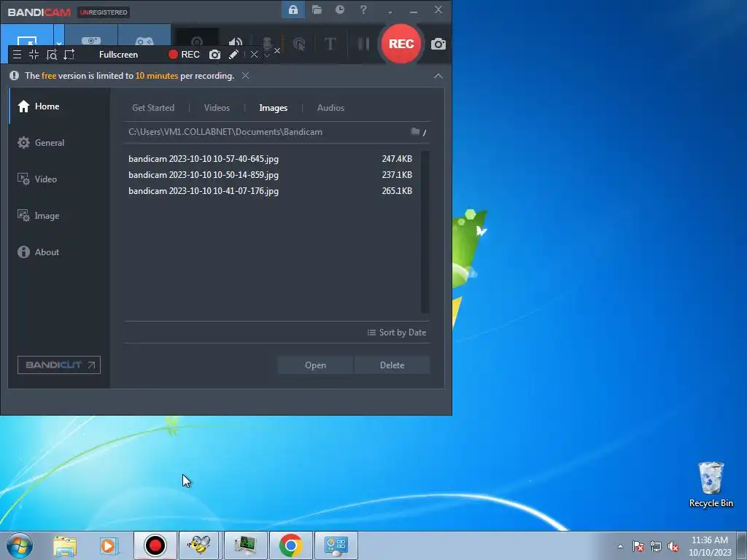The height and width of the screenshot is (560, 747).
Task: Open Windows Media Player taskbar icon
Action: [x=109, y=545]
